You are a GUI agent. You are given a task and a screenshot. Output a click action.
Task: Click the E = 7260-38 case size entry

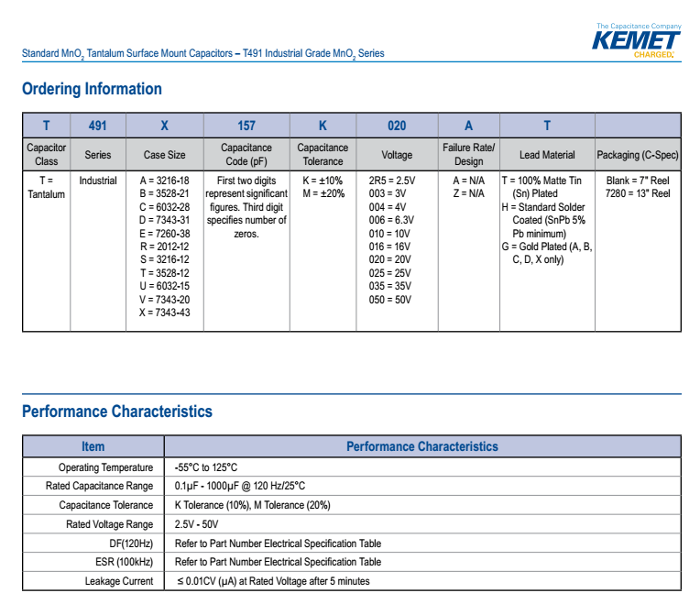[164, 234]
